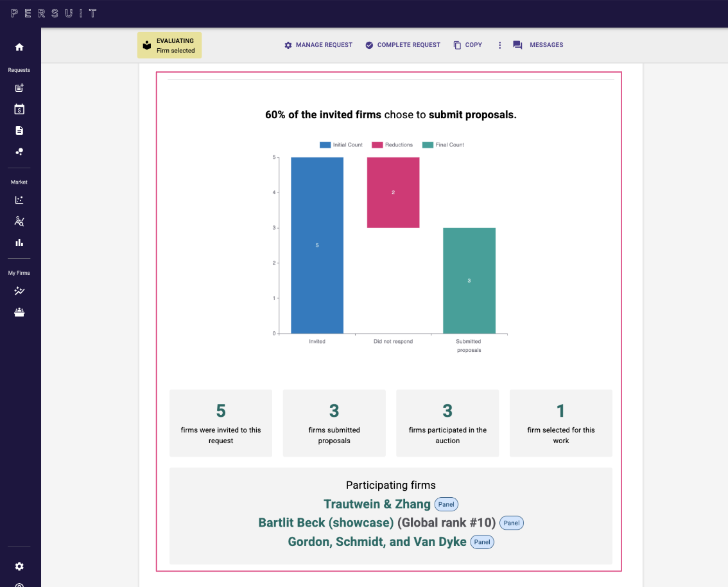
Task: Click the 'Did not respond' axis label
Action: (x=394, y=341)
